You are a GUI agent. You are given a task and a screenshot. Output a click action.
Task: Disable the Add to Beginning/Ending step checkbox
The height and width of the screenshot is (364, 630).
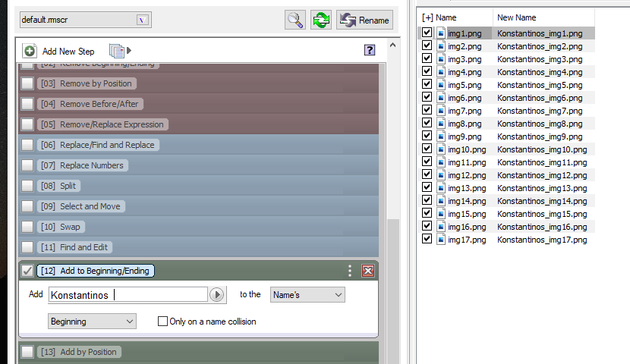[x=27, y=271]
